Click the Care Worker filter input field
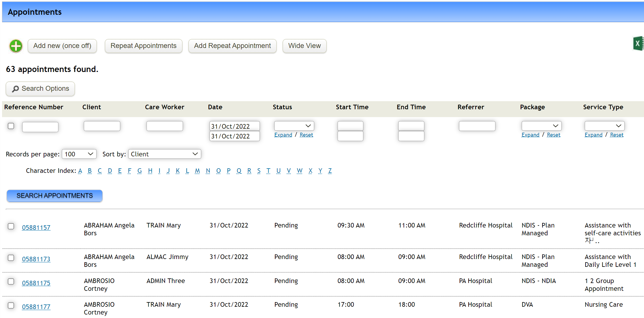The image size is (644, 318). 164,126
